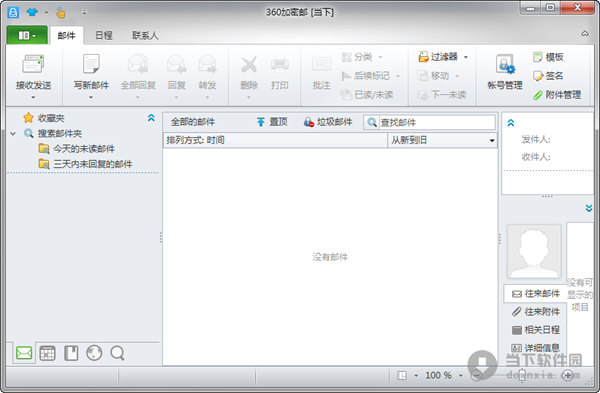Collapse the sender/recipient header panel
The image size is (600, 393).
coord(511,123)
